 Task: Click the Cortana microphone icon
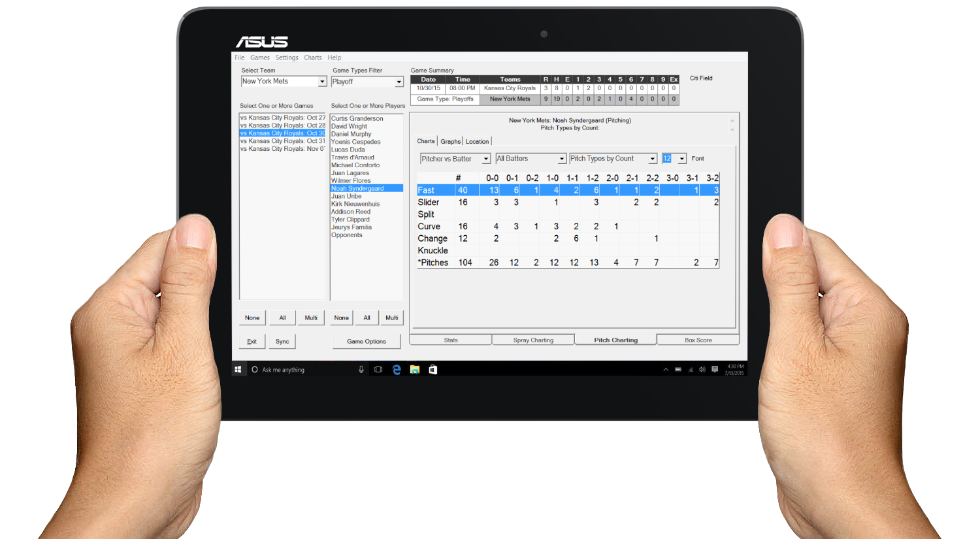point(361,370)
